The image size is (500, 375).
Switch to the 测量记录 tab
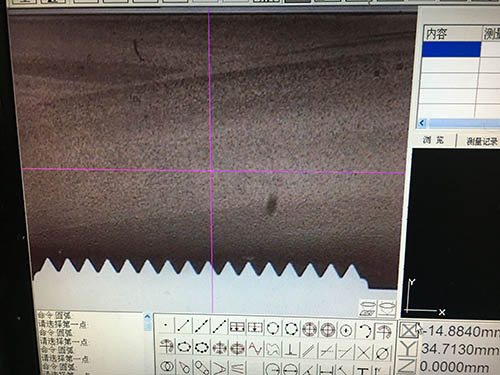click(481, 141)
